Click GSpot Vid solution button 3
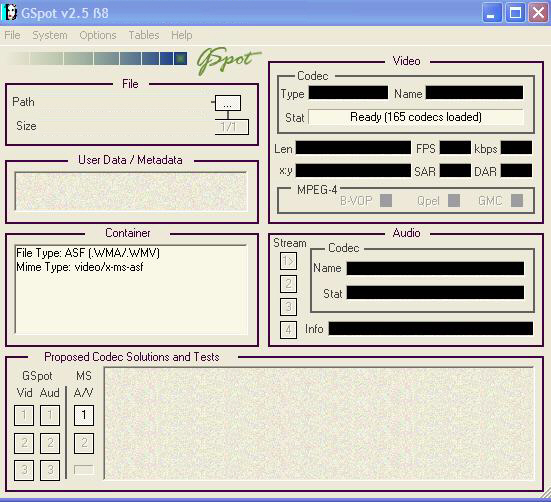The width and height of the screenshot is (551, 502). point(24,470)
